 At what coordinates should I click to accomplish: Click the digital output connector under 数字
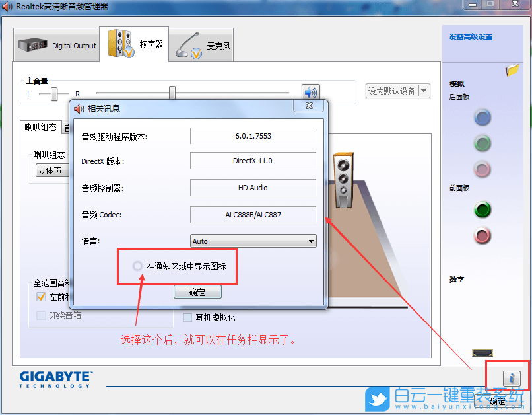pos(481,353)
